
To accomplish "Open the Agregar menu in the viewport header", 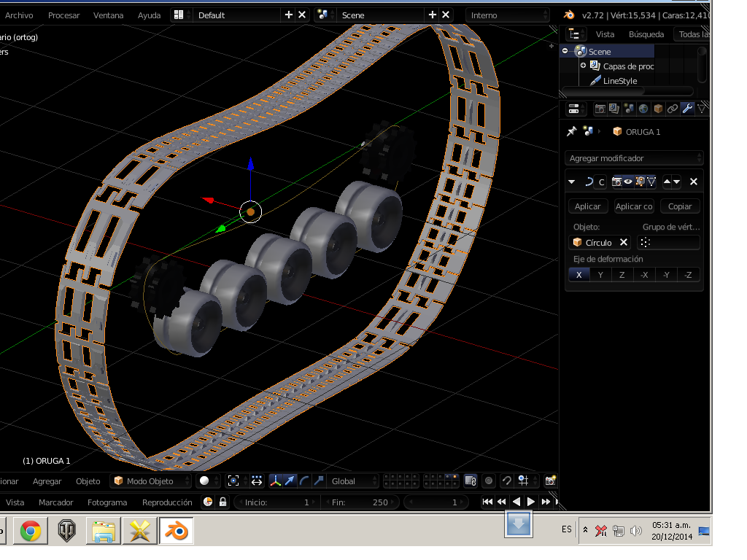I will pyautogui.click(x=47, y=481).
